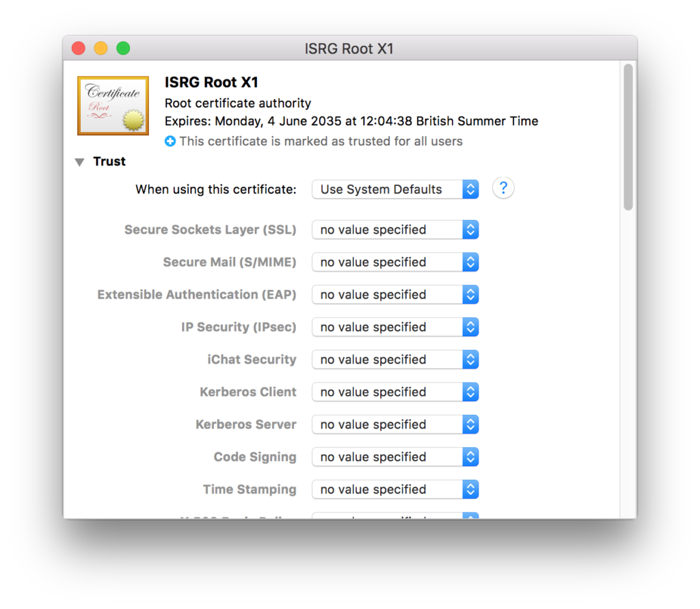Screen dimensions: 700x609
Task: Click the 'Trust' section label
Action: (x=109, y=161)
